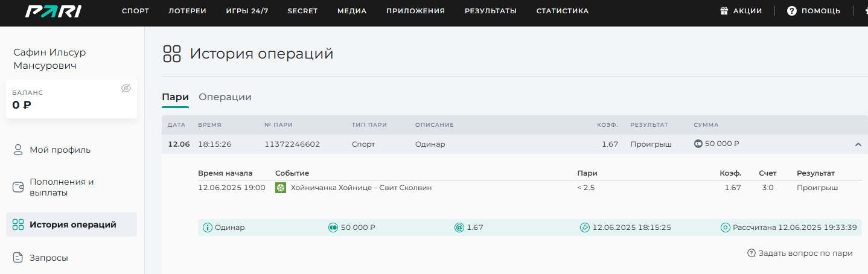Click the date cell 12.06

(179, 144)
